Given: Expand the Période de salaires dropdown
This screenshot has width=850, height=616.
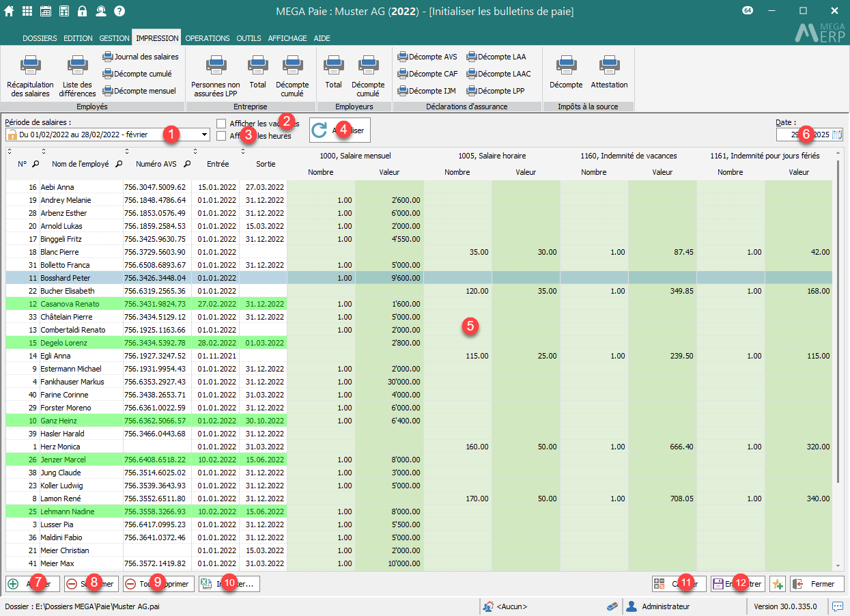Looking at the screenshot, I should pyautogui.click(x=204, y=135).
